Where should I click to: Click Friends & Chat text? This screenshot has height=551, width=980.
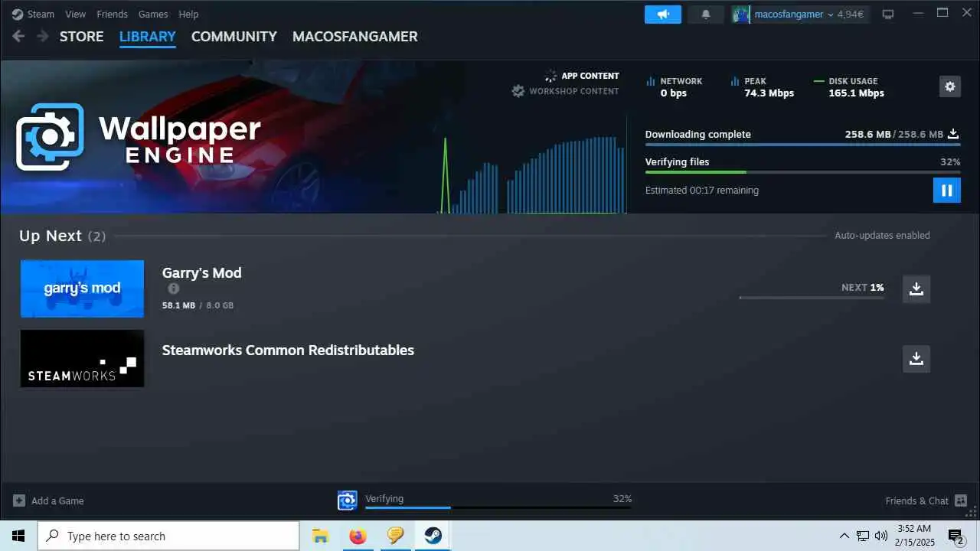(917, 500)
